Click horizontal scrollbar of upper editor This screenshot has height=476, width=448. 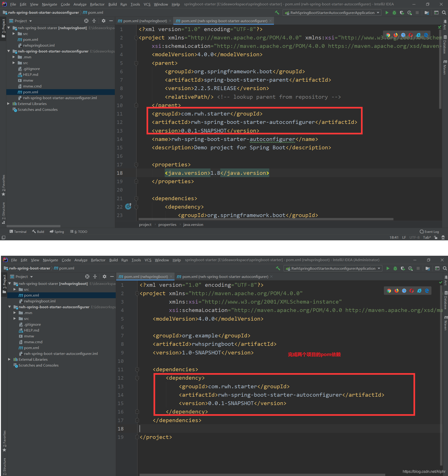point(266,219)
